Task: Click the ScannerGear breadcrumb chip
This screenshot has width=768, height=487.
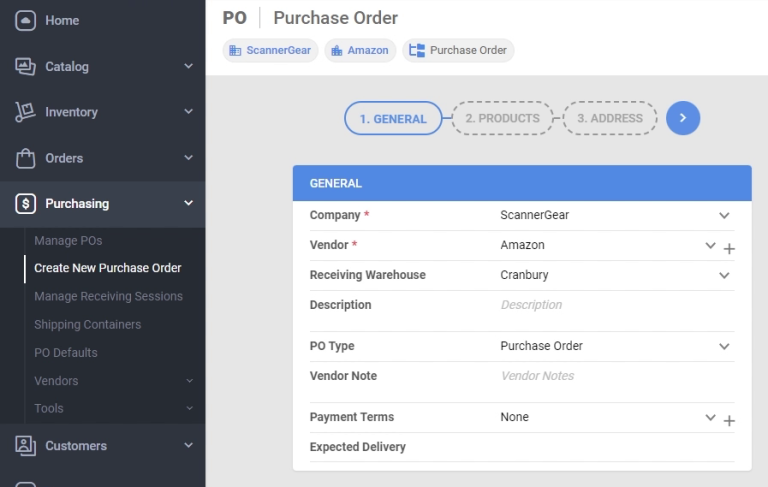Action: pos(270,50)
